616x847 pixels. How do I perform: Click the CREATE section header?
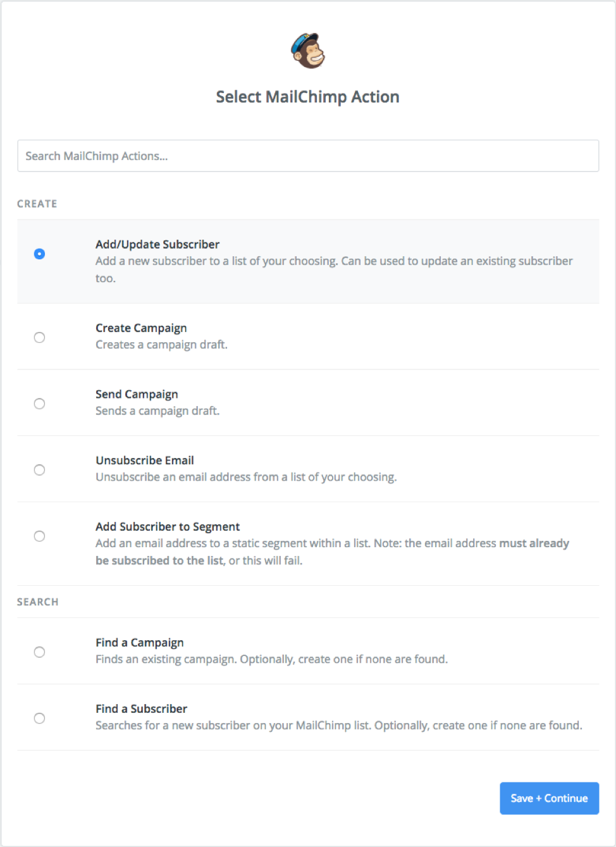pyautogui.click(x=37, y=204)
